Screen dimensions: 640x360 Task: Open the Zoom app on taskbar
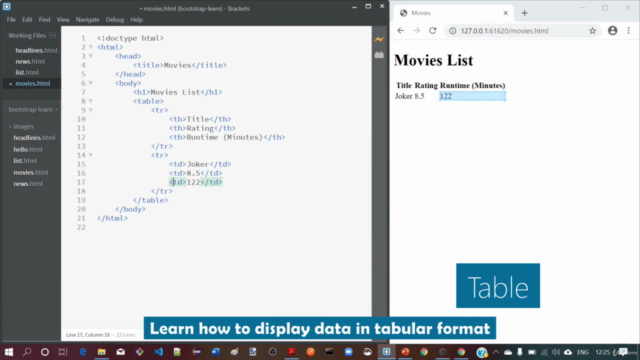(348, 352)
